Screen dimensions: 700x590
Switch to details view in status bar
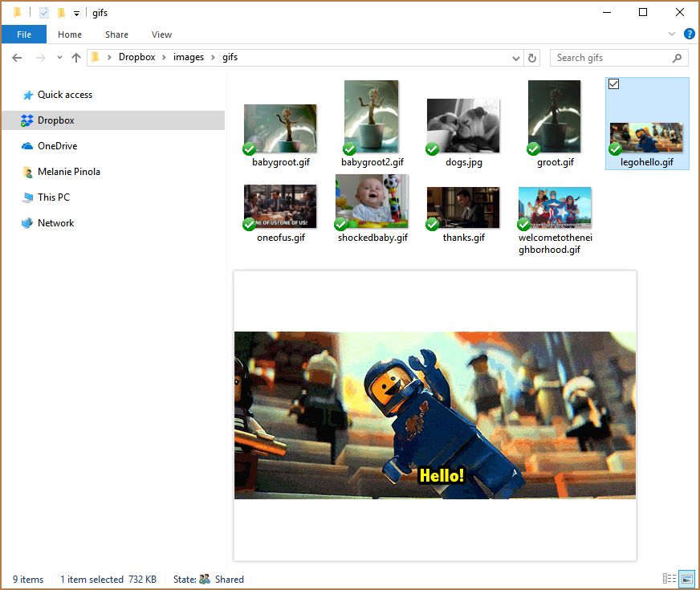[x=669, y=579]
